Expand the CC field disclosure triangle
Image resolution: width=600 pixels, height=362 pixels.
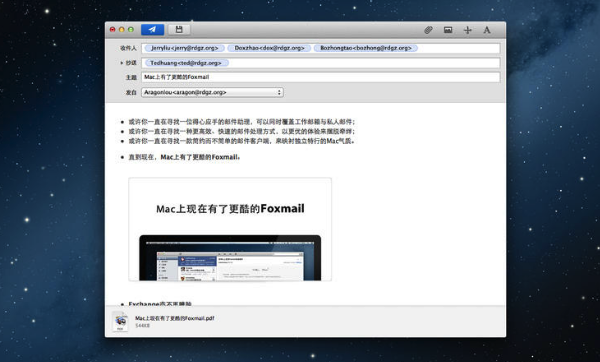(122, 63)
